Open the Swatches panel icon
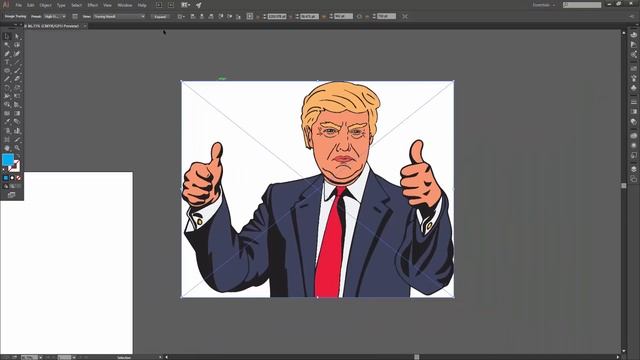 pos(633,69)
